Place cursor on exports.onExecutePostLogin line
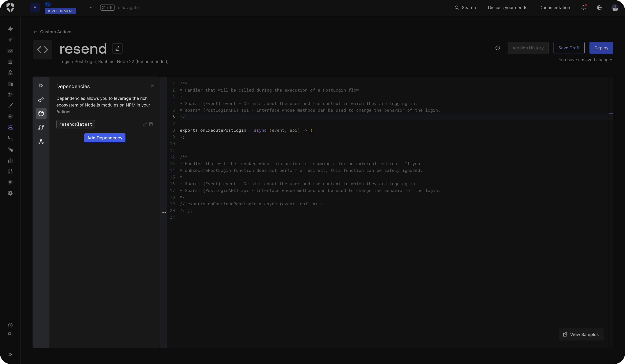The width and height of the screenshot is (625, 364). [x=246, y=130]
